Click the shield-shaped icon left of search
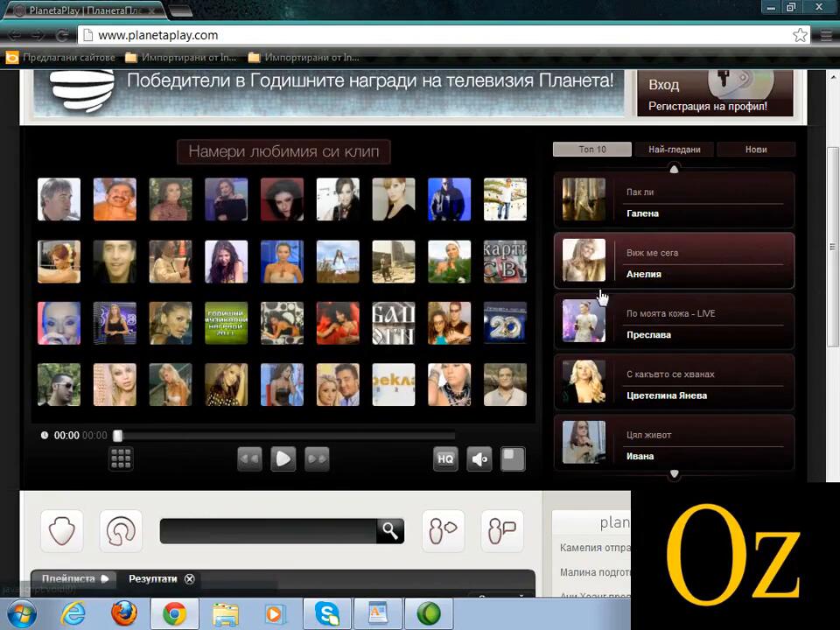 point(62,531)
